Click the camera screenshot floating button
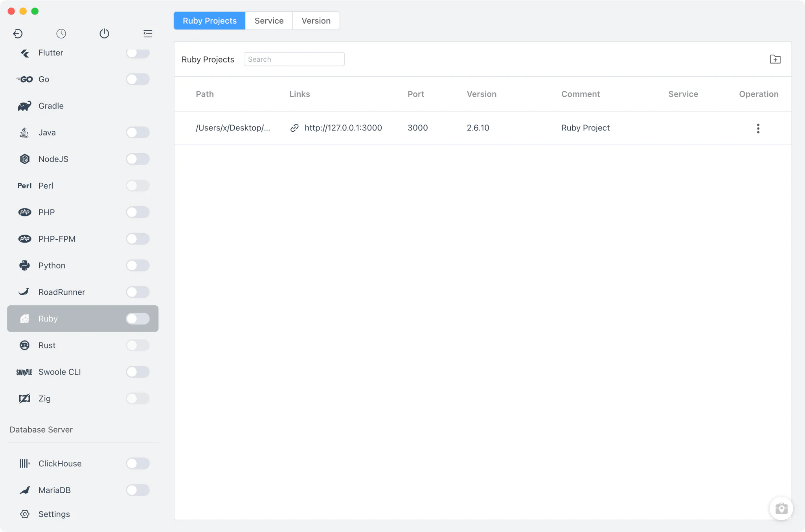805x532 pixels. tap(781, 508)
